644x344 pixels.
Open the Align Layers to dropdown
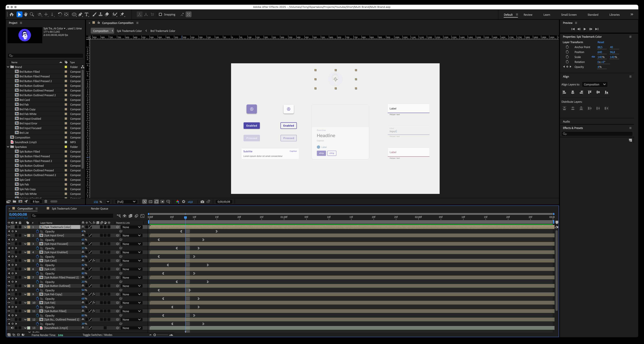tap(594, 84)
